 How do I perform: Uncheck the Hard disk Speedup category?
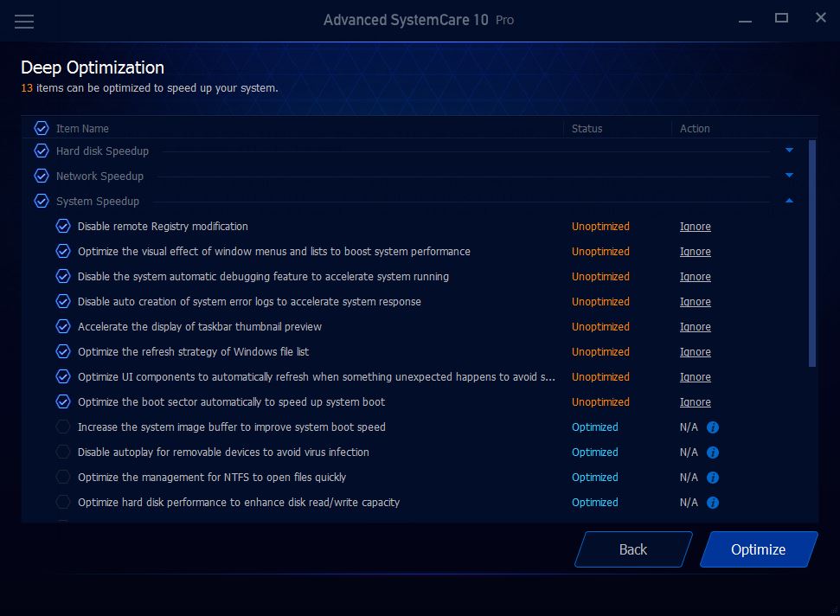point(42,151)
